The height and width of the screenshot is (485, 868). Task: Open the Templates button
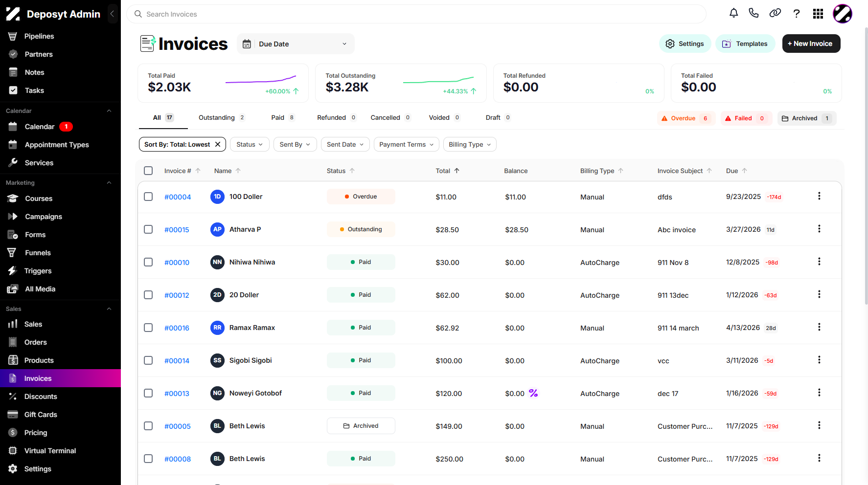point(745,44)
